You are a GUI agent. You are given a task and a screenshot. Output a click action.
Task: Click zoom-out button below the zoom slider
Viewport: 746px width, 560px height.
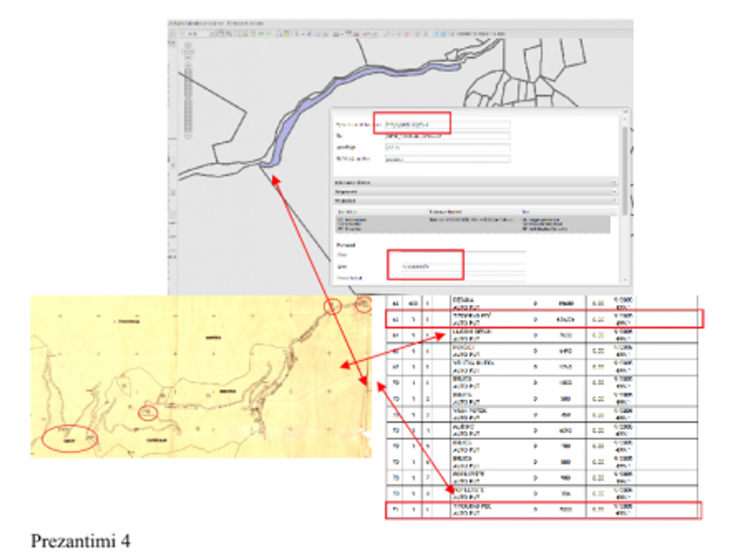click(187, 136)
